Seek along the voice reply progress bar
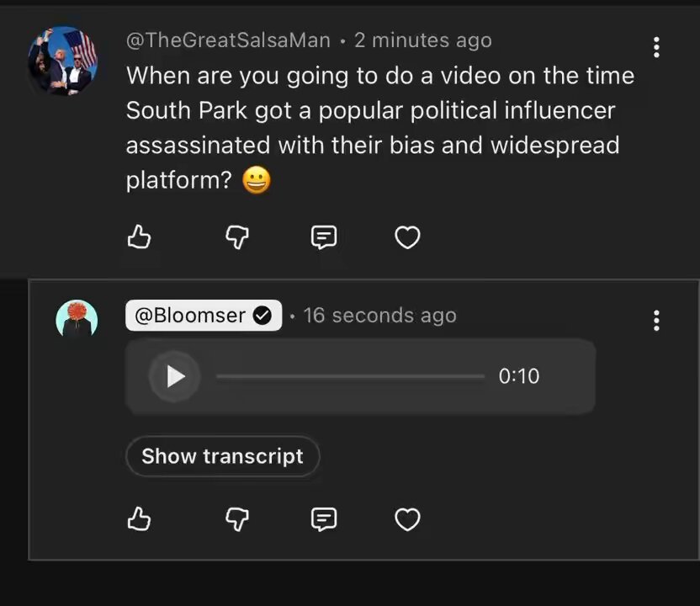700x606 pixels. tap(351, 376)
